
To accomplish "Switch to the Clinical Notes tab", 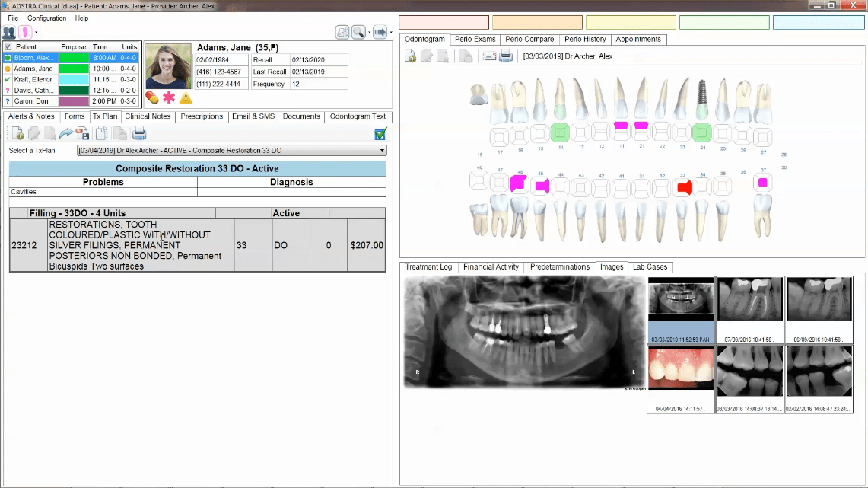I will pos(148,116).
